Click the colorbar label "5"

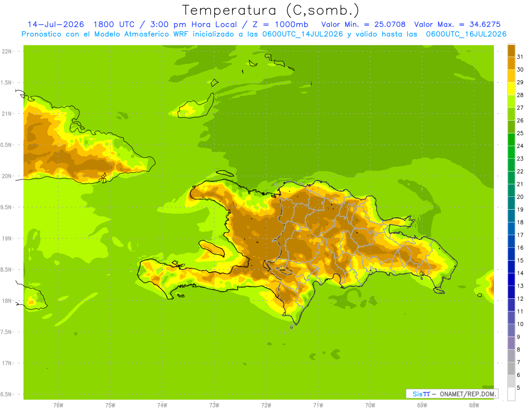[519, 388]
